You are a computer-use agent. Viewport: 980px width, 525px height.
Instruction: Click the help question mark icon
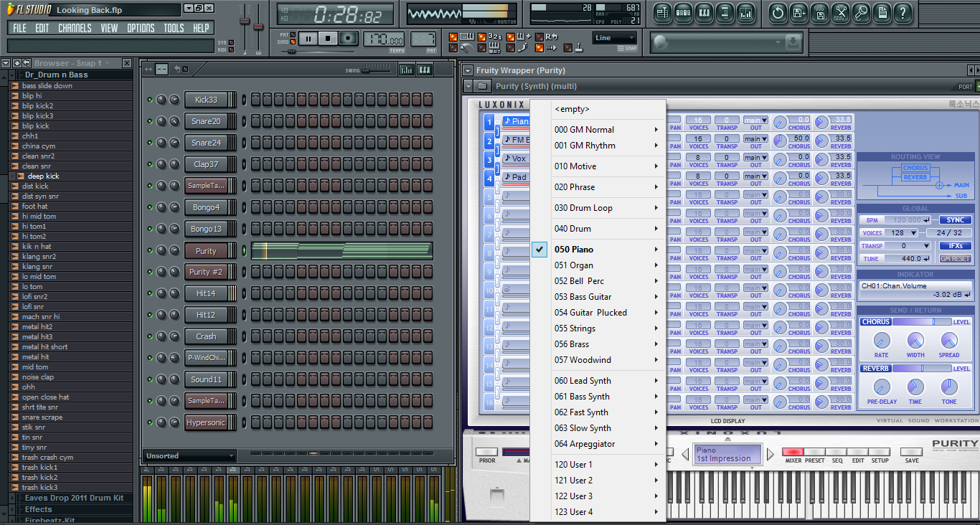[x=903, y=12]
